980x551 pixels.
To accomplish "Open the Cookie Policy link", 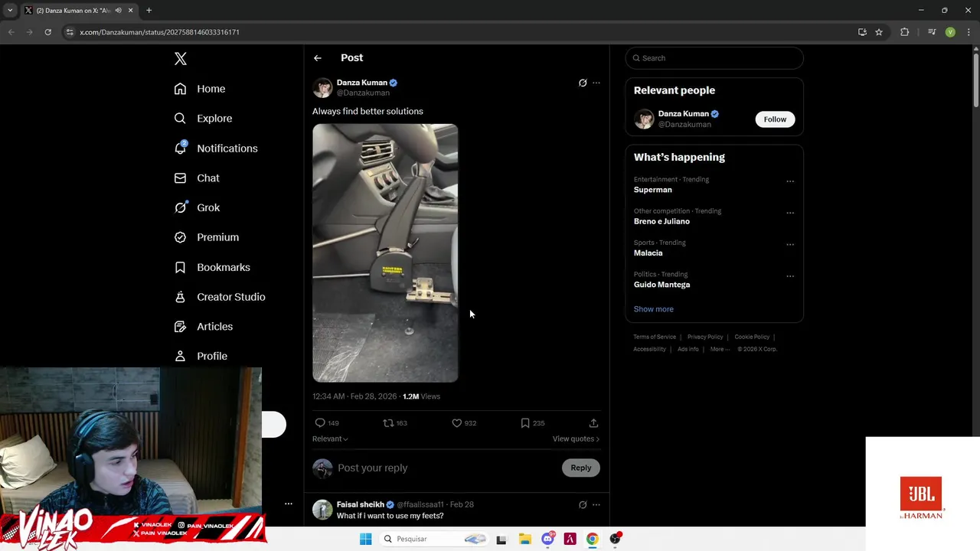I will (x=752, y=337).
